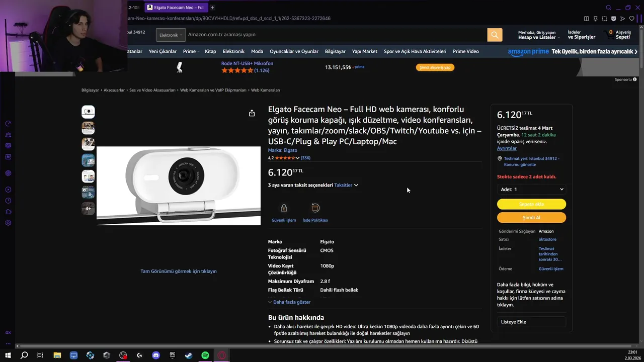
Task: Open Oyuncaklar ve Oyunlar nav item
Action: pos(294,51)
